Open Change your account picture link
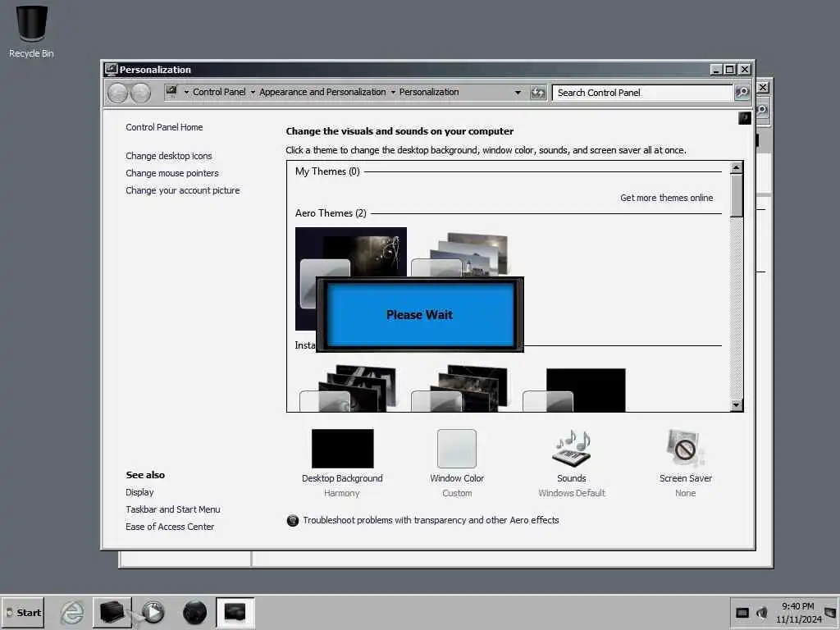The height and width of the screenshot is (630, 840). pyautogui.click(x=183, y=190)
